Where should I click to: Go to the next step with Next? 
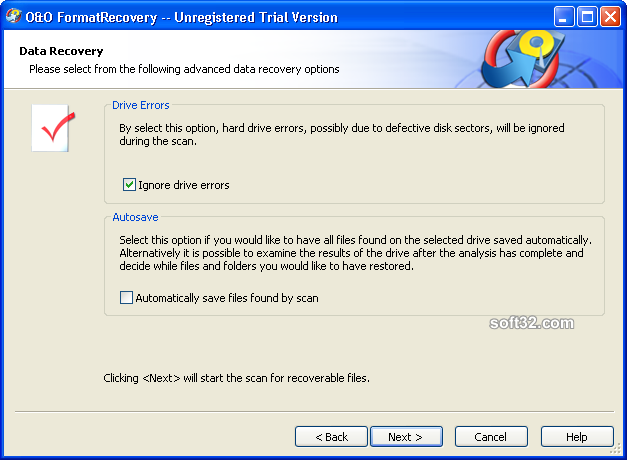pyautogui.click(x=406, y=436)
